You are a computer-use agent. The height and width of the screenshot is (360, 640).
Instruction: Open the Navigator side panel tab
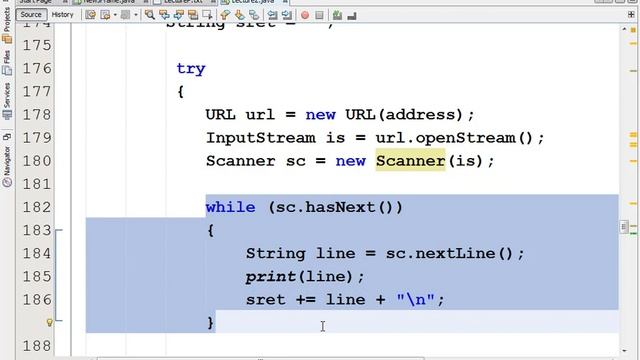(7, 167)
